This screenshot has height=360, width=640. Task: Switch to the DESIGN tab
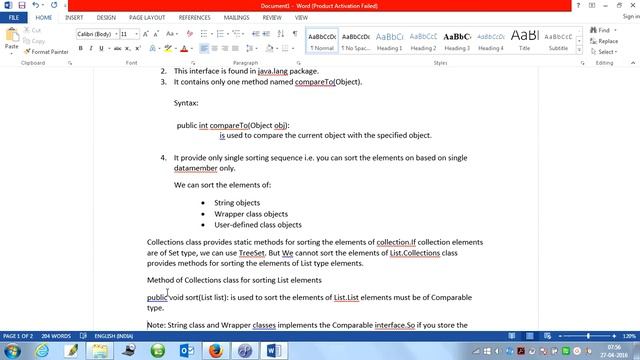click(x=106, y=18)
